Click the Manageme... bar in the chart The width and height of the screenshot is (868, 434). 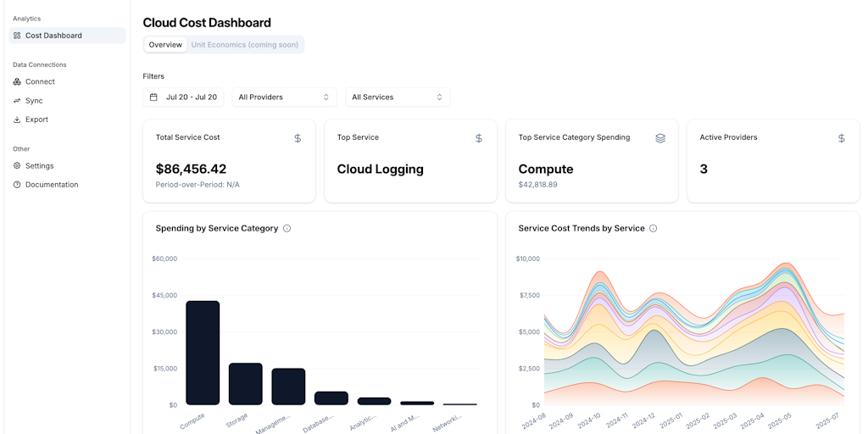point(288,387)
